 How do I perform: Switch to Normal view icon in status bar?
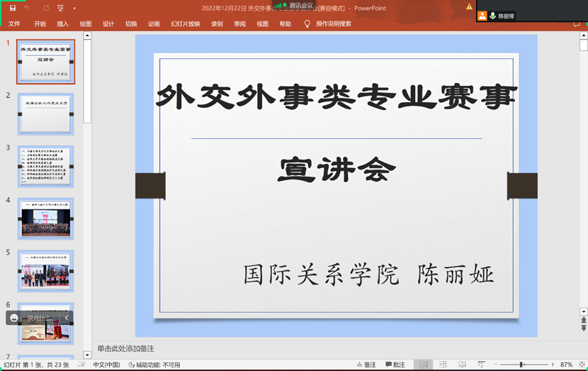423,365
